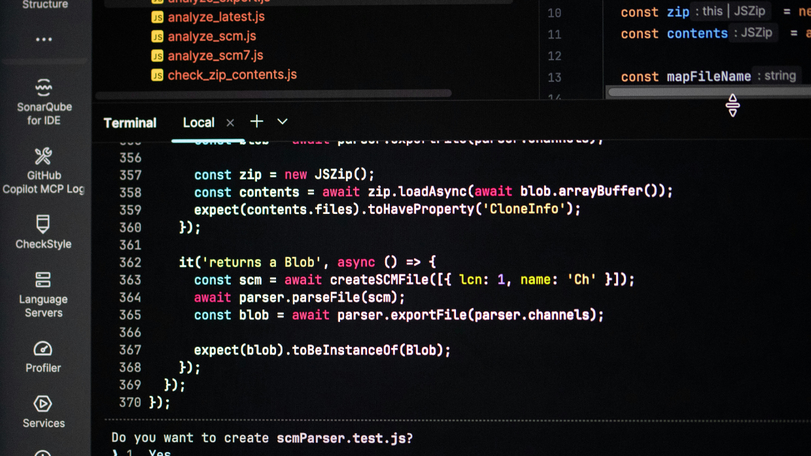This screenshot has height=456, width=811.
Task: Click the project tree horizontal scrollbar
Action: (x=274, y=94)
